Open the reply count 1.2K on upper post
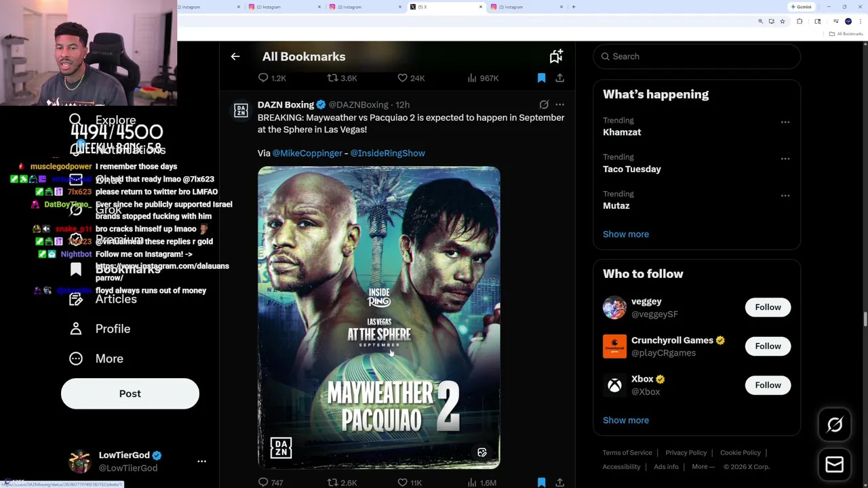This screenshot has height=488, width=868. [272, 78]
